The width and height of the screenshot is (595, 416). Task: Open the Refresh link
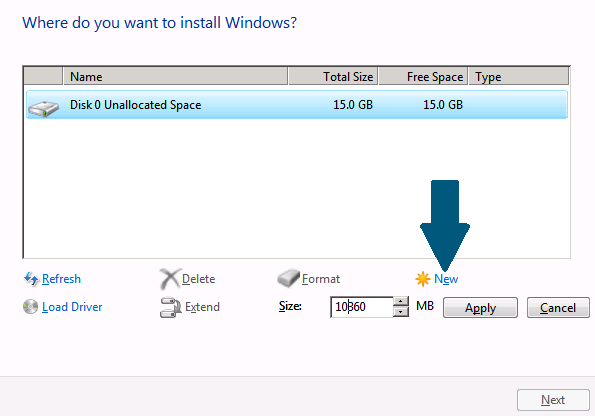pos(61,279)
